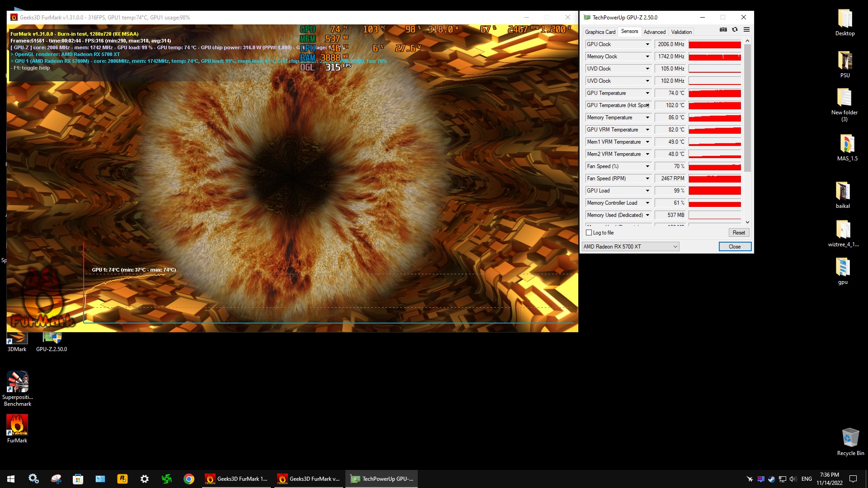The width and height of the screenshot is (868, 488).
Task: Expand the Fan Speed (RPM) sensor dropdown
Action: pyautogui.click(x=647, y=178)
